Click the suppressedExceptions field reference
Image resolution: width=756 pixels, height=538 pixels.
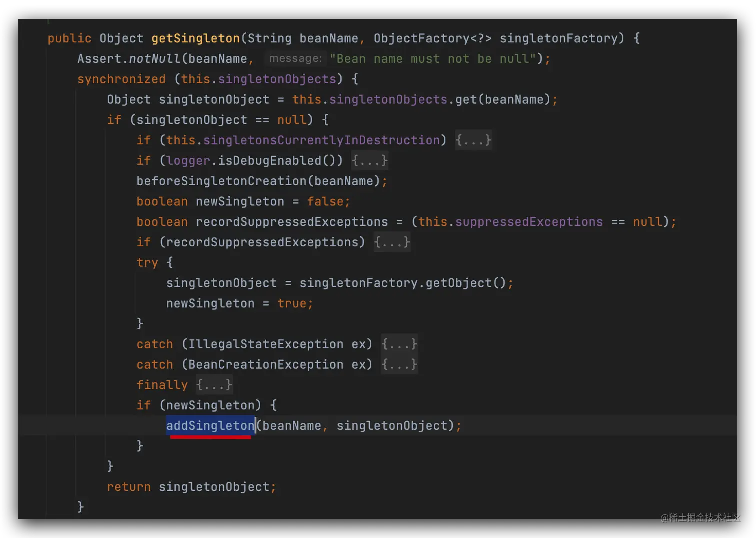529,222
